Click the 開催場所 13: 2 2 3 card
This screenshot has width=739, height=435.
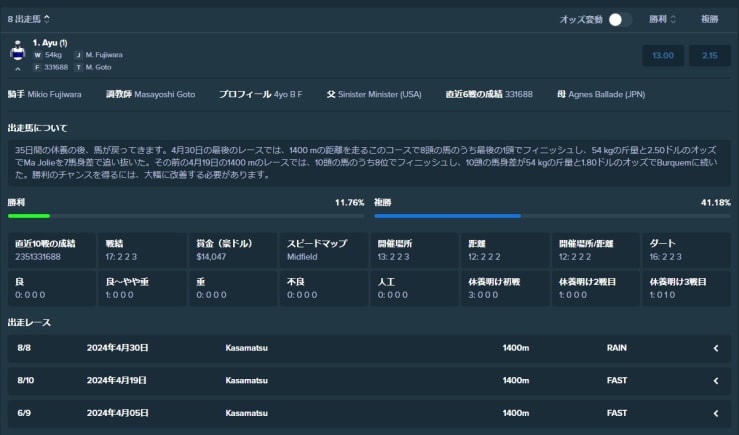[x=414, y=250]
